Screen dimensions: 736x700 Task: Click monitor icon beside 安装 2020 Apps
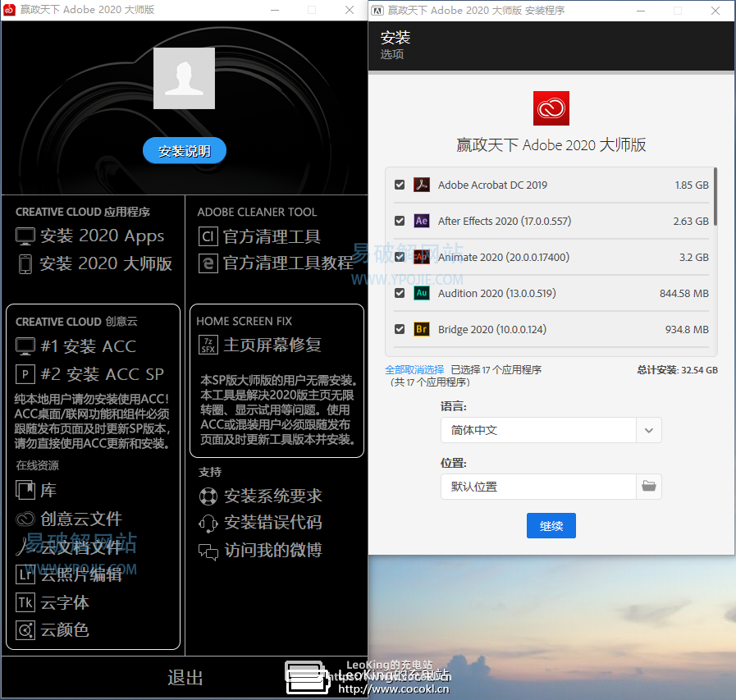tap(25, 236)
